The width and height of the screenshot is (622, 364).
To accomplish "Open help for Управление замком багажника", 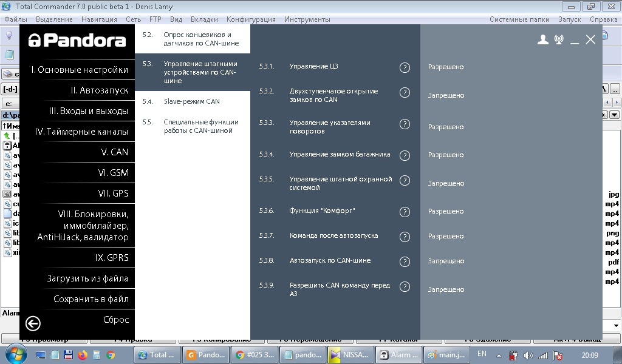I will 405,155.
